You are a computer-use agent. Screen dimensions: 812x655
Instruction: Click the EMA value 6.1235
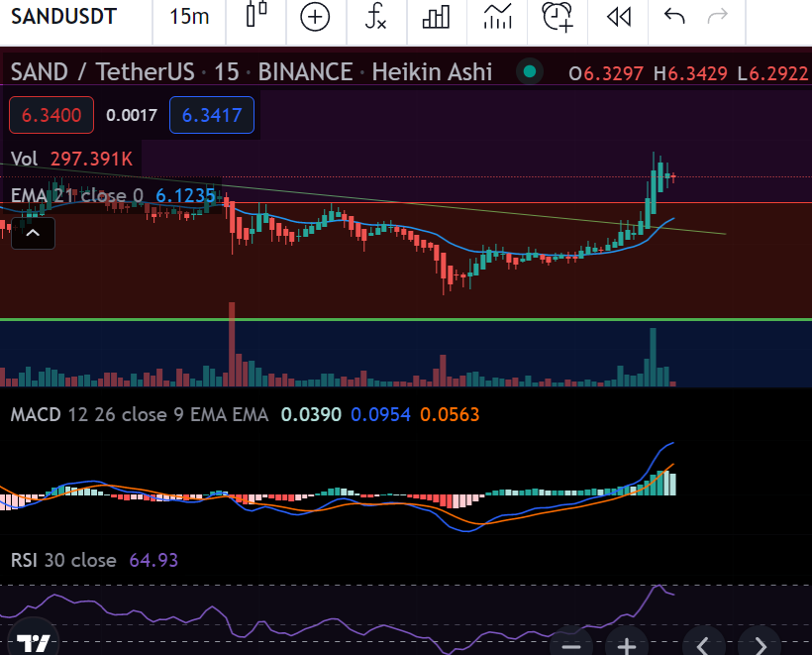185,195
